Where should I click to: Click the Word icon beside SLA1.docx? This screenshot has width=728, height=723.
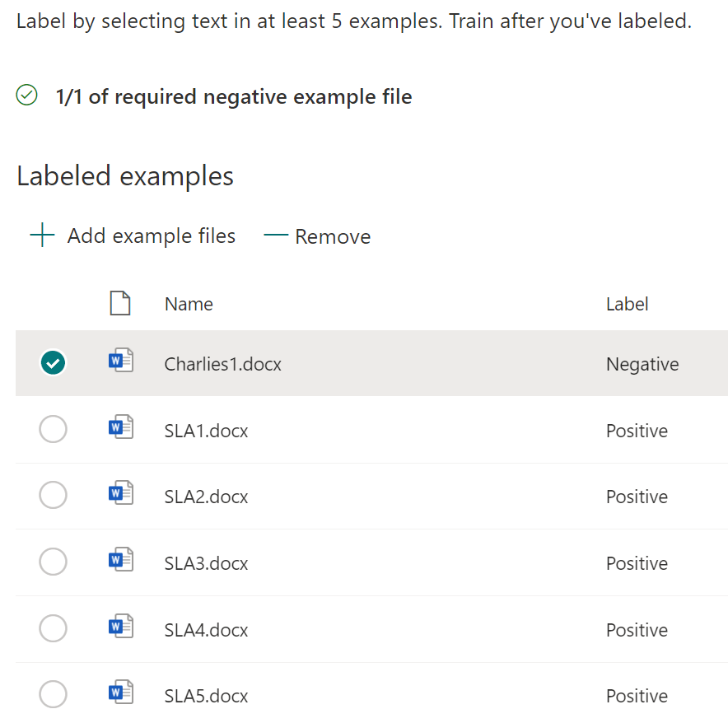(120, 428)
